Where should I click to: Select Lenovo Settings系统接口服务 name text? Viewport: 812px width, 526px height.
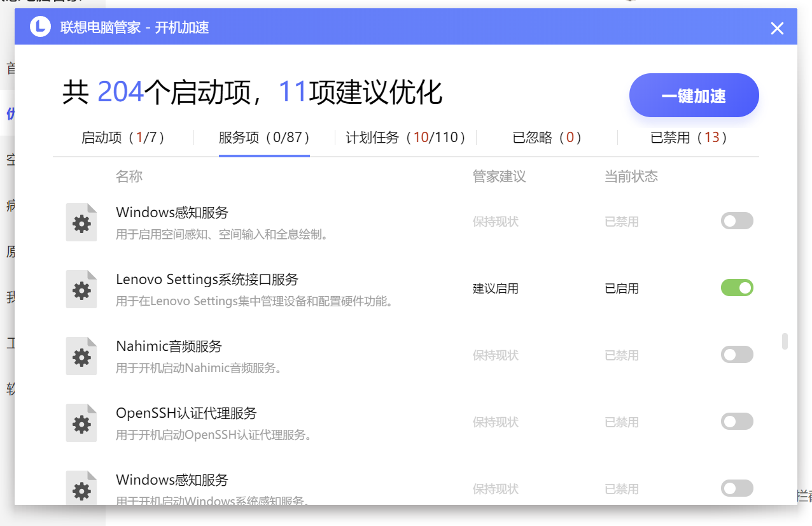pyautogui.click(x=207, y=280)
